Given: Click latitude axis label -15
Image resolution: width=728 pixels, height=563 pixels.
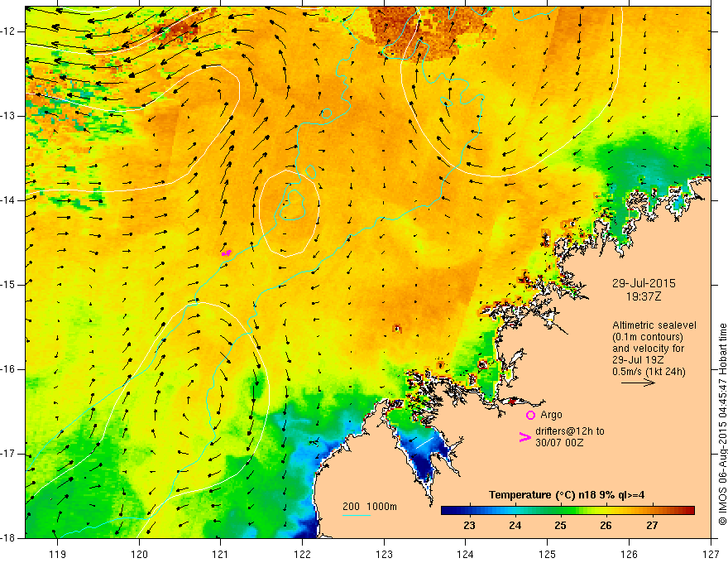Looking at the screenshot, I should 8,285.
